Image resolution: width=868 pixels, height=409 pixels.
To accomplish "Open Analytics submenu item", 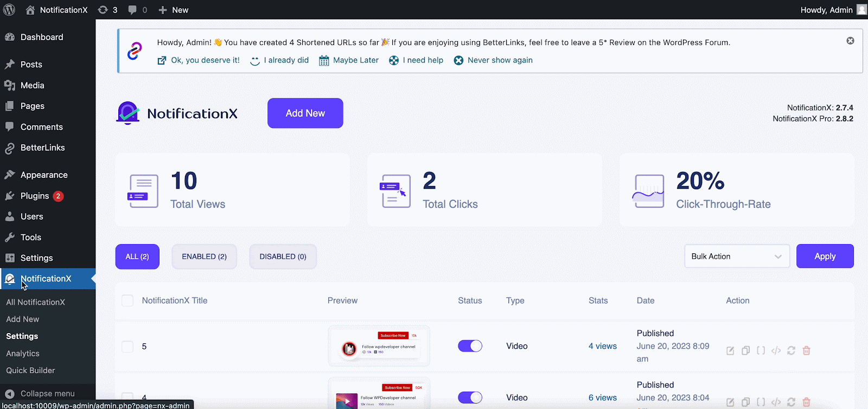I will tap(23, 353).
